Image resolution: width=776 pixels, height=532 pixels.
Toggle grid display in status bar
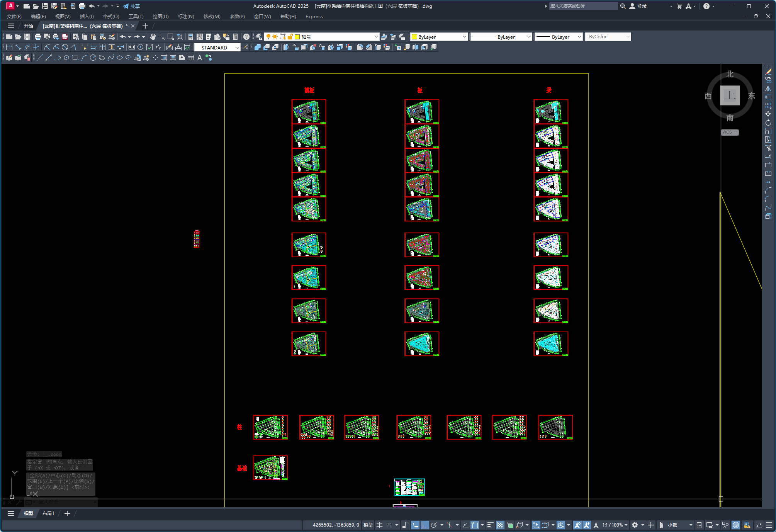379,525
